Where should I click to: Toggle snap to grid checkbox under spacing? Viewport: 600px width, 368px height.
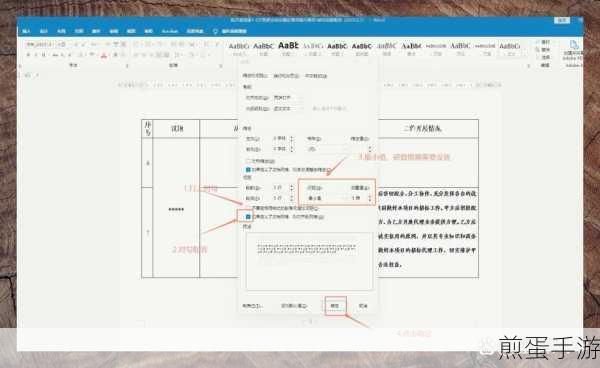(248, 217)
